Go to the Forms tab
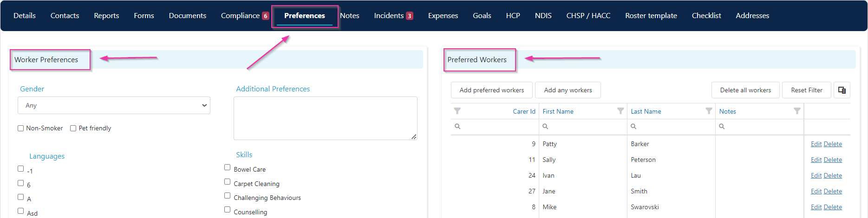This screenshot has width=868, height=218. (x=144, y=16)
